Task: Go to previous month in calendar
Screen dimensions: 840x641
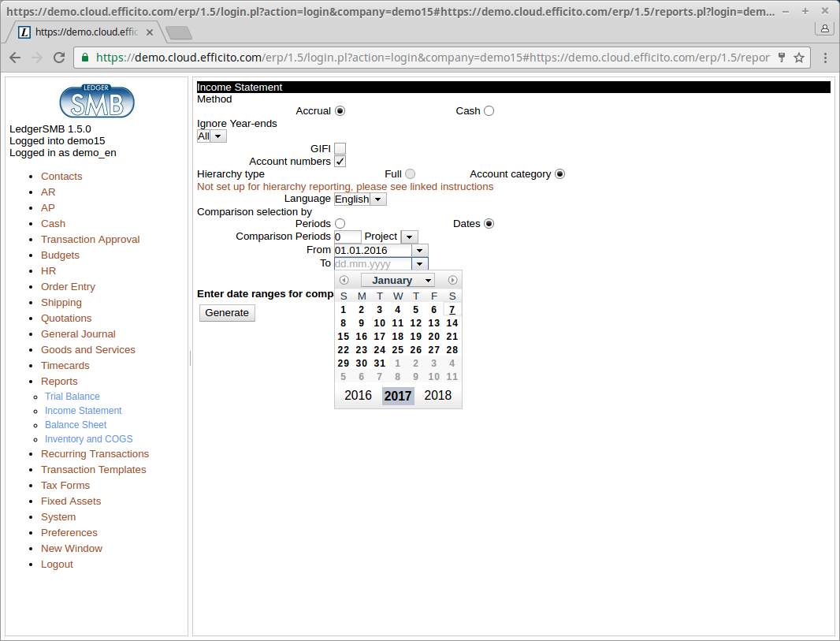Action: coord(344,281)
